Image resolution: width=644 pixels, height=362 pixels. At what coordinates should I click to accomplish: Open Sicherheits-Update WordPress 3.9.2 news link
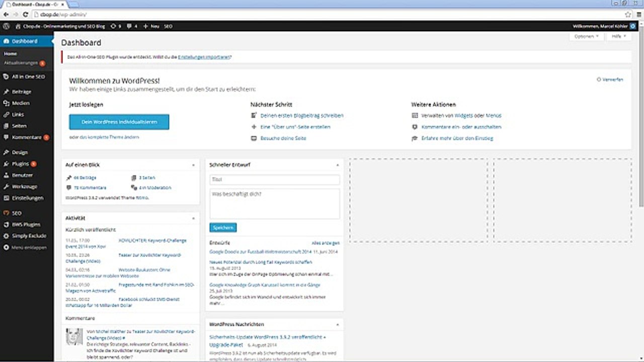[267, 341]
